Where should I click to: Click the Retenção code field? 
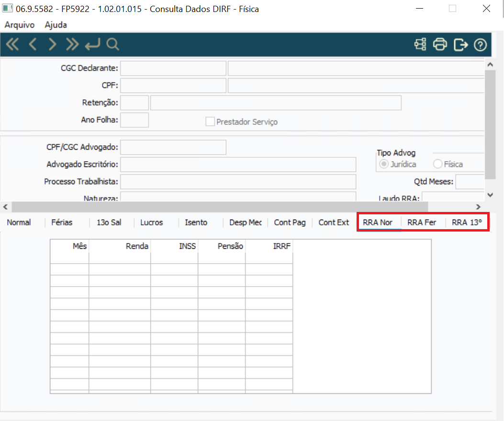pyautogui.click(x=134, y=102)
